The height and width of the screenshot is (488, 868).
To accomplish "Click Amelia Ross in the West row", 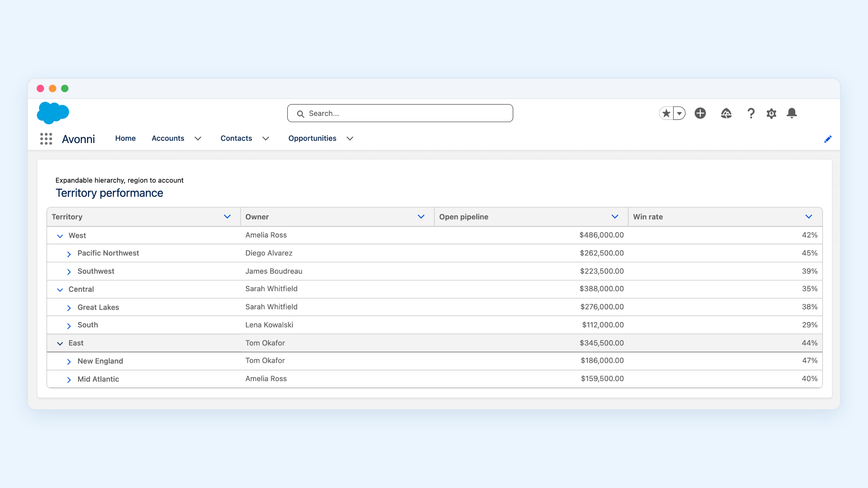I will pyautogui.click(x=266, y=235).
